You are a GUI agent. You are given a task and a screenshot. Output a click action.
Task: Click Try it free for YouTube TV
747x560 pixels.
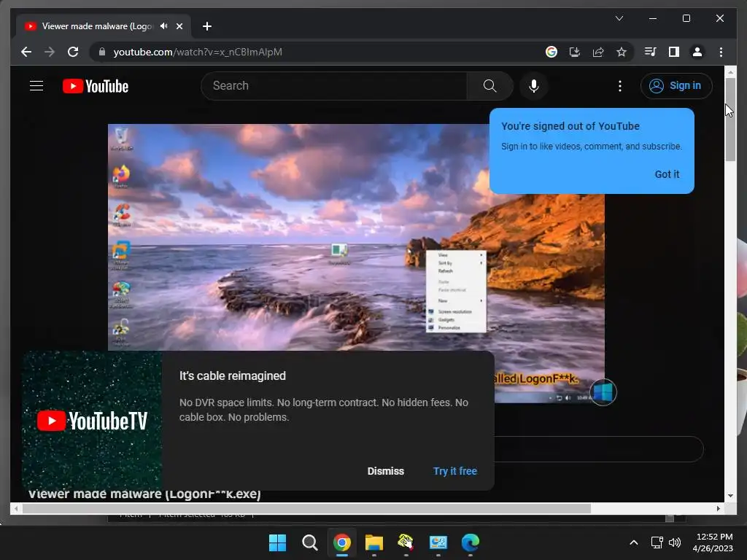coord(455,471)
